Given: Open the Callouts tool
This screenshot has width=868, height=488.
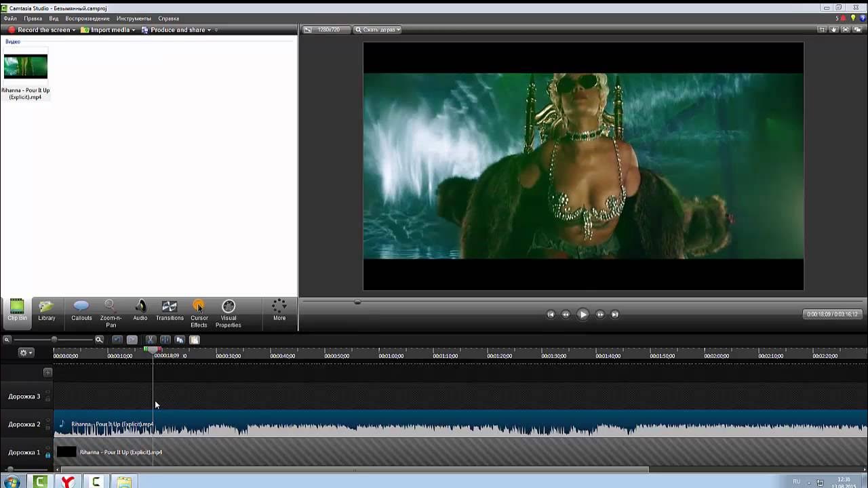Looking at the screenshot, I should click(81, 311).
